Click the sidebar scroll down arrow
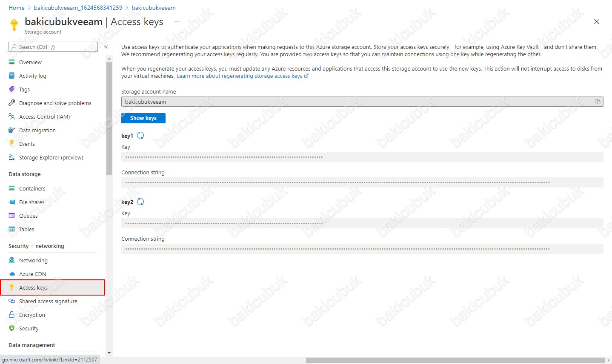Image resolution: width=612 pixels, height=364 pixels. tap(109, 353)
